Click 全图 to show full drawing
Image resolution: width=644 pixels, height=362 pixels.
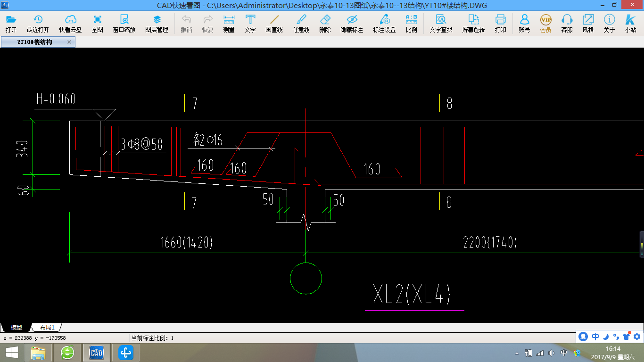(x=97, y=24)
